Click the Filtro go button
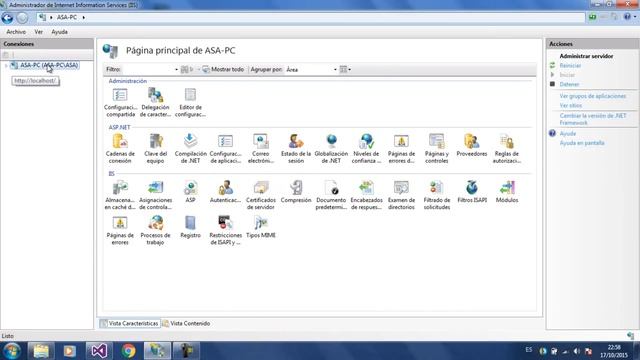The image size is (640, 360). pyautogui.click(x=186, y=69)
